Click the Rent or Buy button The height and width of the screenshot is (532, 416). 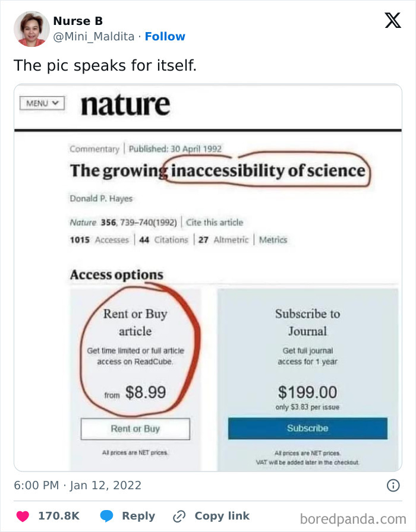pos(135,429)
